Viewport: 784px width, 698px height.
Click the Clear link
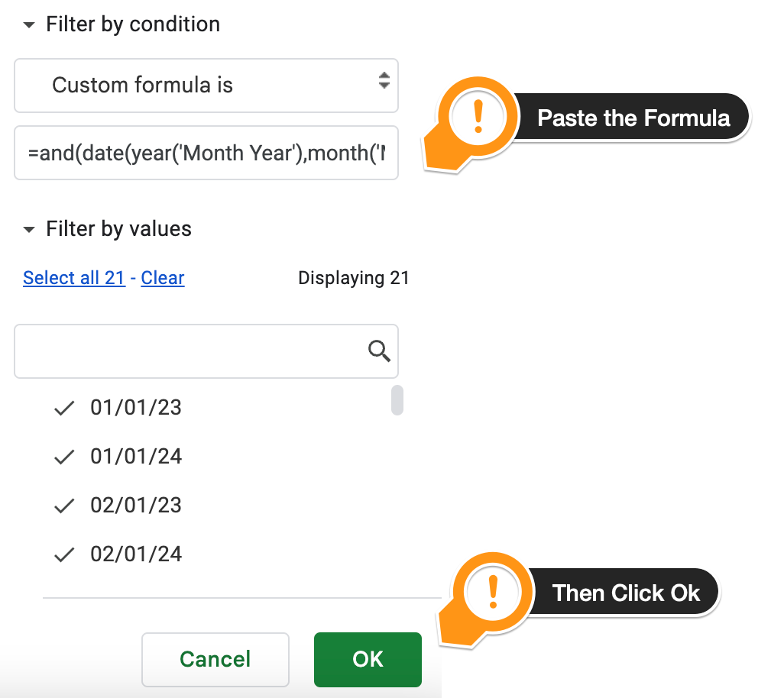coord(163,278)
